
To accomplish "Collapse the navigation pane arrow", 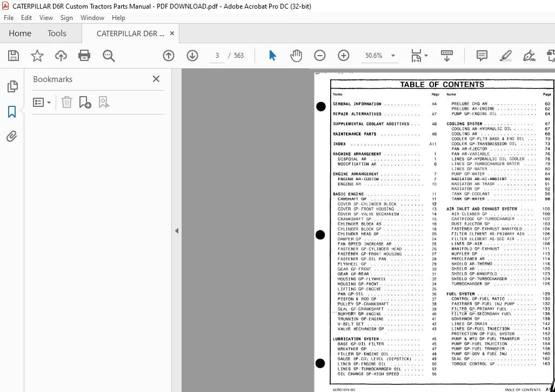I will pyautogui.click(x=177, y=231).
